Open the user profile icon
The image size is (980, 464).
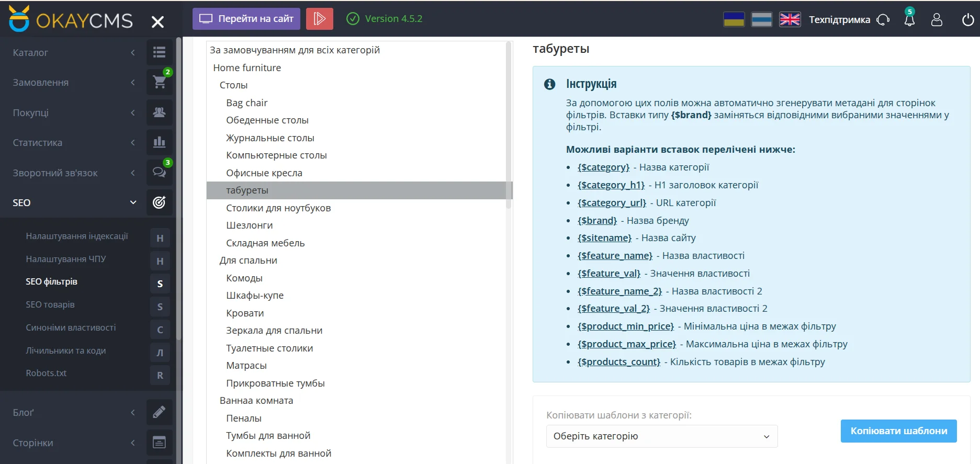pyautogui.click(x=937, y=20)
